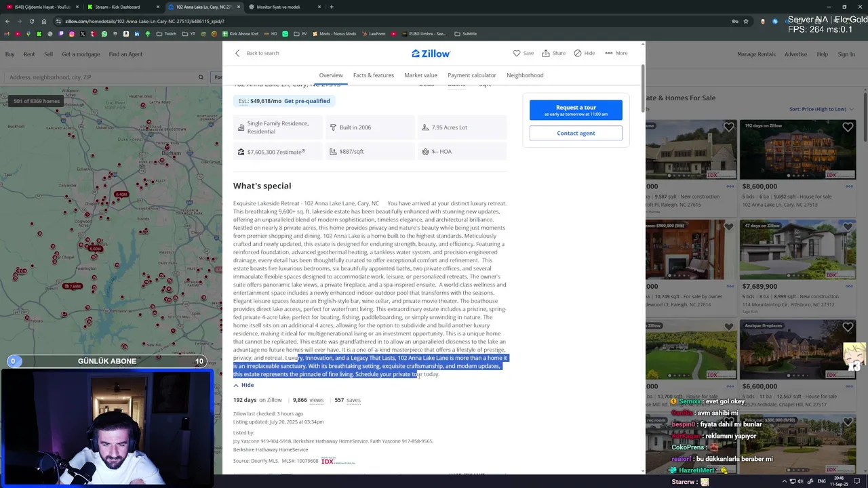Open the Sell menu in Zillow header
The width and height of the screenshot is (868, 488).
pyautogui.click(x=48, y=54)
